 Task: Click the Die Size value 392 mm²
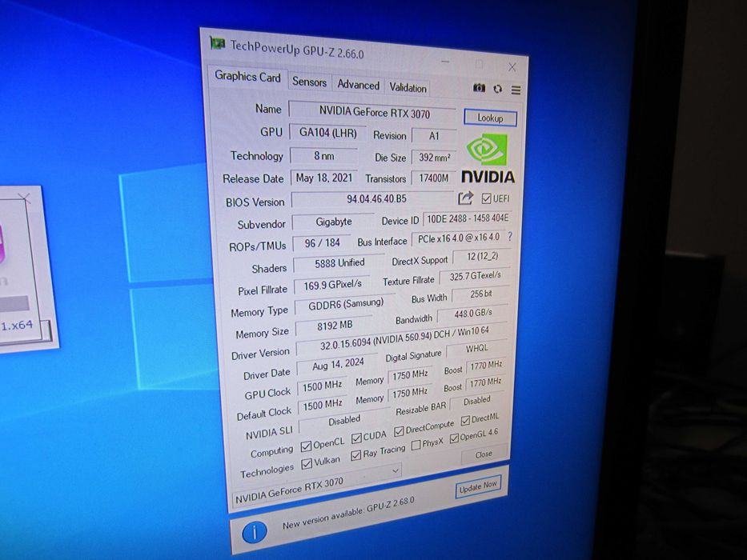click(x=434, y=157)
